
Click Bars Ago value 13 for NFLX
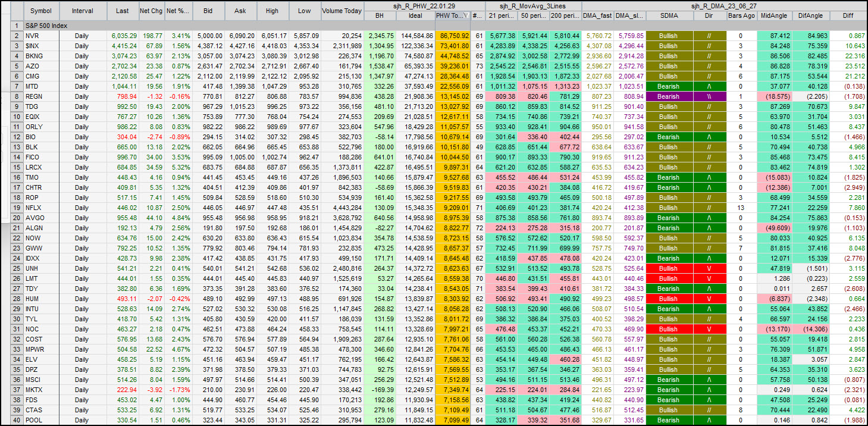click(741, 208)
